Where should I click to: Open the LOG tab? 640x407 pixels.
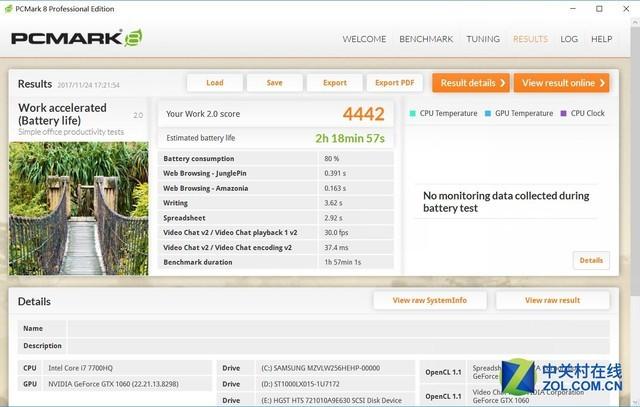pos(569,39)
